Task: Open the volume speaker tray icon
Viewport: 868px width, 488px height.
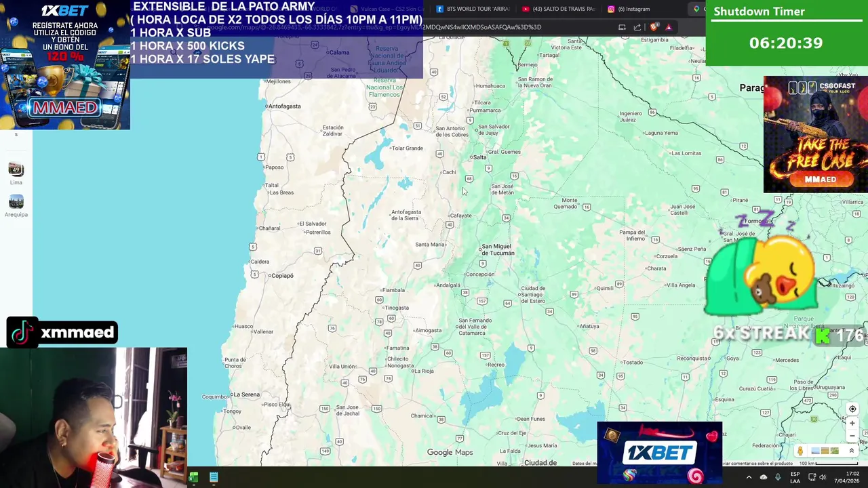Action: click(823, 477)
